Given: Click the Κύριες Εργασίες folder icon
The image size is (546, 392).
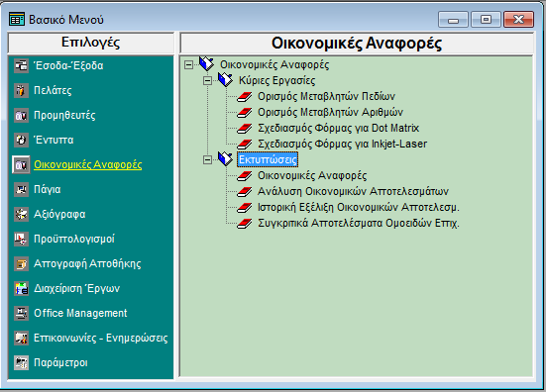Looking at the screenshot, I should [x=225, y=79].
